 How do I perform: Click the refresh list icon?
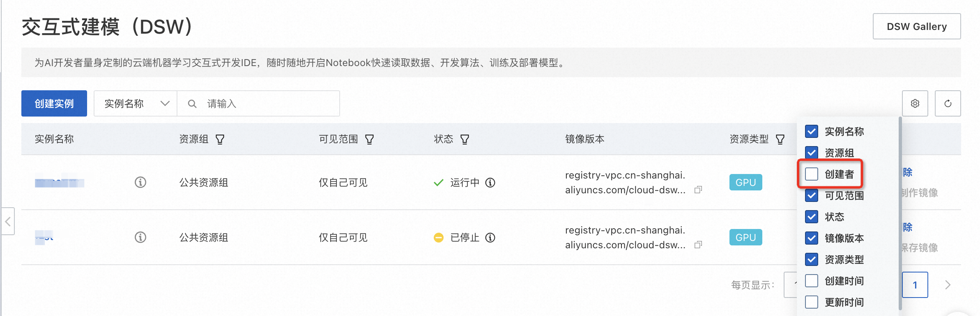[948, 103]
